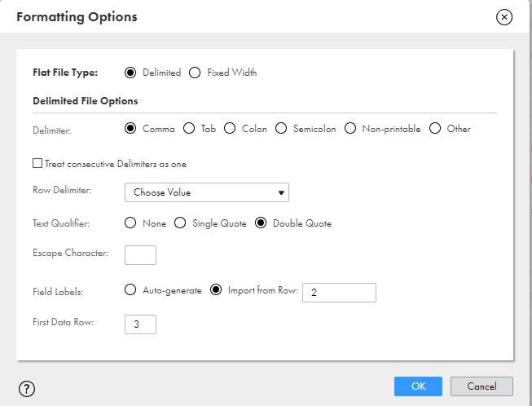Click the Delimited File Options heading

pyautogui.click(x=86, y=101)
